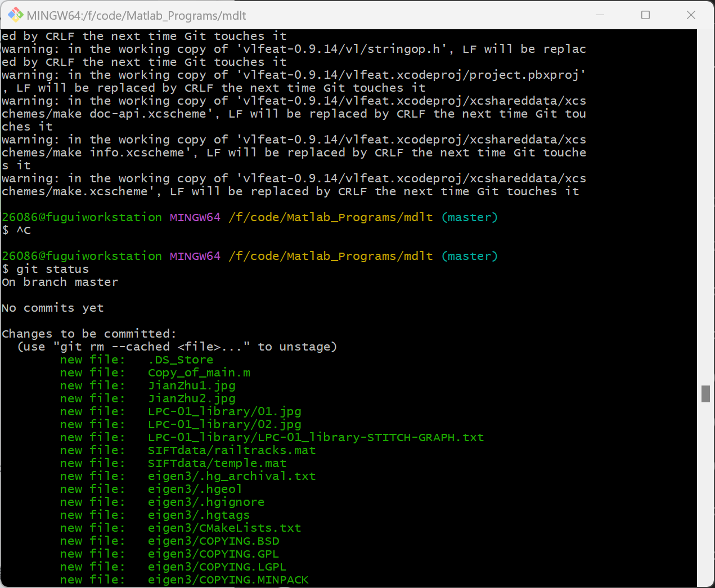Minimize the MINGW64 terminal window

[600, 15]
